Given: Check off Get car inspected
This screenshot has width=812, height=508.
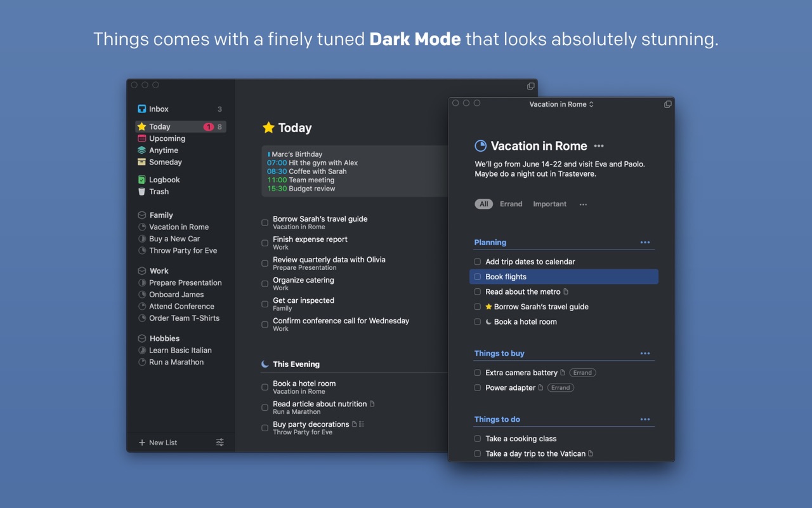Looking at the screenshot, I should pos(265,304).
